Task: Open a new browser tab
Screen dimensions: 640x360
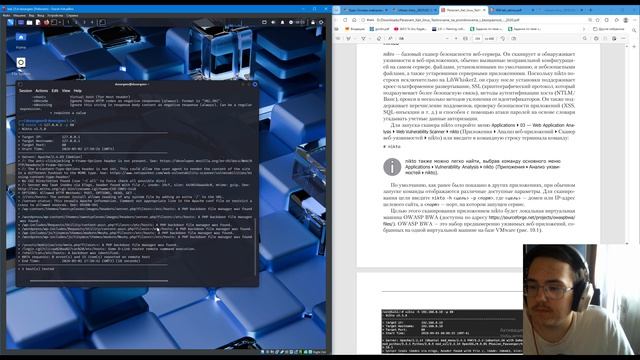Action: [590, 10]
